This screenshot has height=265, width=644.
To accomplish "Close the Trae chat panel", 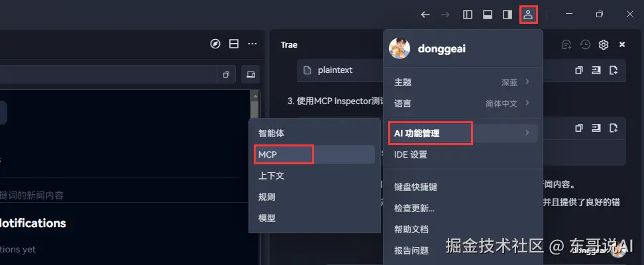I will click(x=622, y=44).
